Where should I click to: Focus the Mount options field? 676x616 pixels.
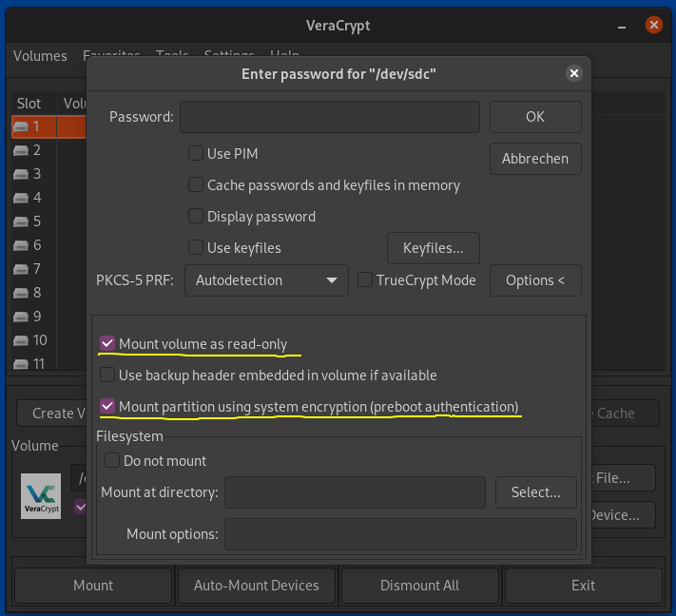pos(400,534)
